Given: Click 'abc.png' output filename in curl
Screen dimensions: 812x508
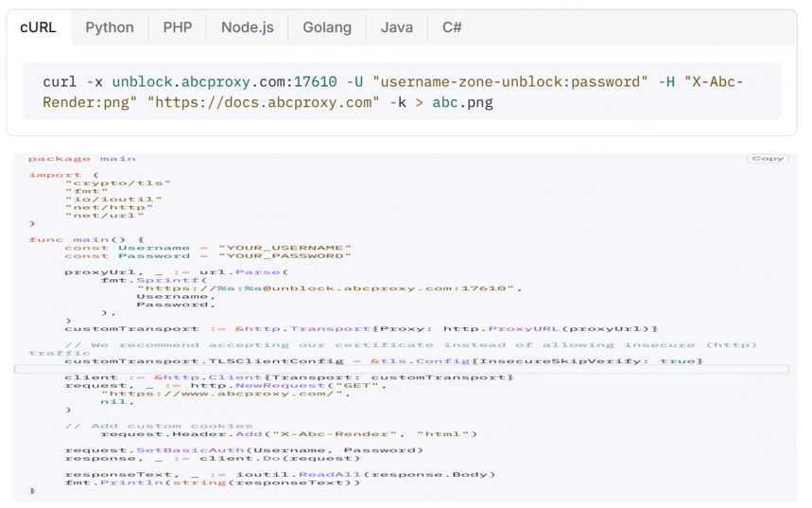Looking at the screenshot, I should [x=462, y=102].
